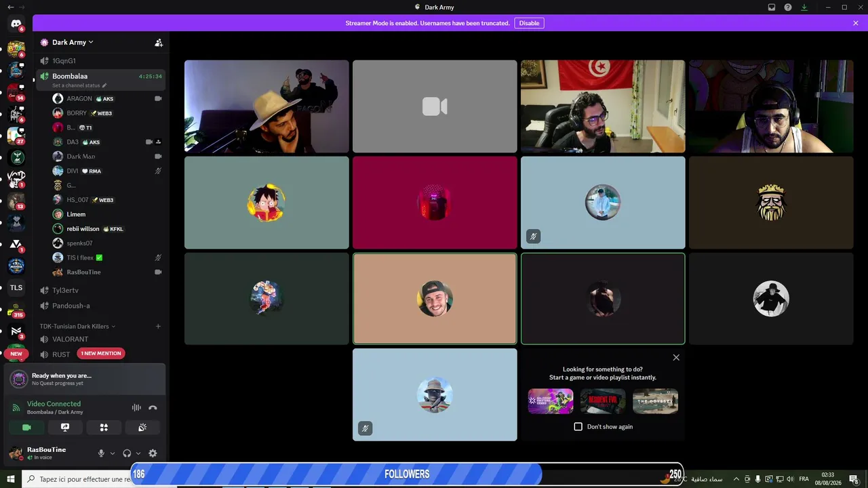Invite people to Dark Army server
Viewport: 868px width, 488px height.
(159, 43)
